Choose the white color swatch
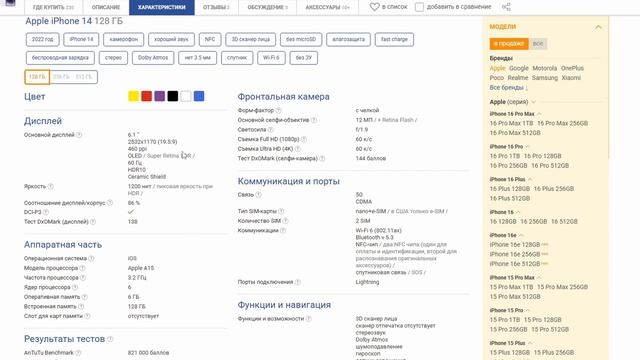Viewport: 640px width, 360px height. coord(186,96)
